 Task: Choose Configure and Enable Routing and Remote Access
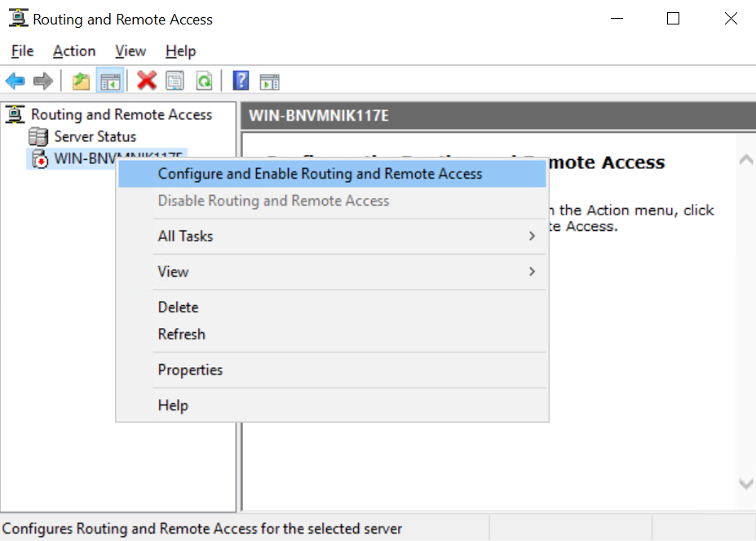(332, 174)
